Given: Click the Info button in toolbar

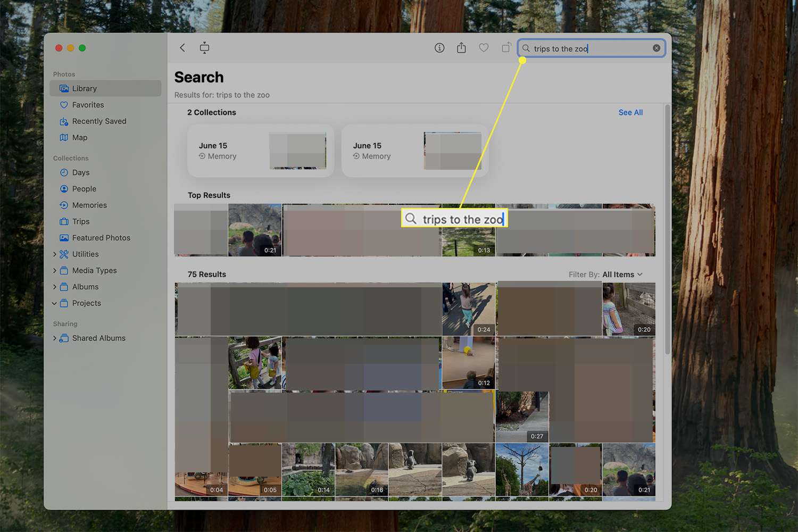Looking at the screenshot, I should [439, 48].
